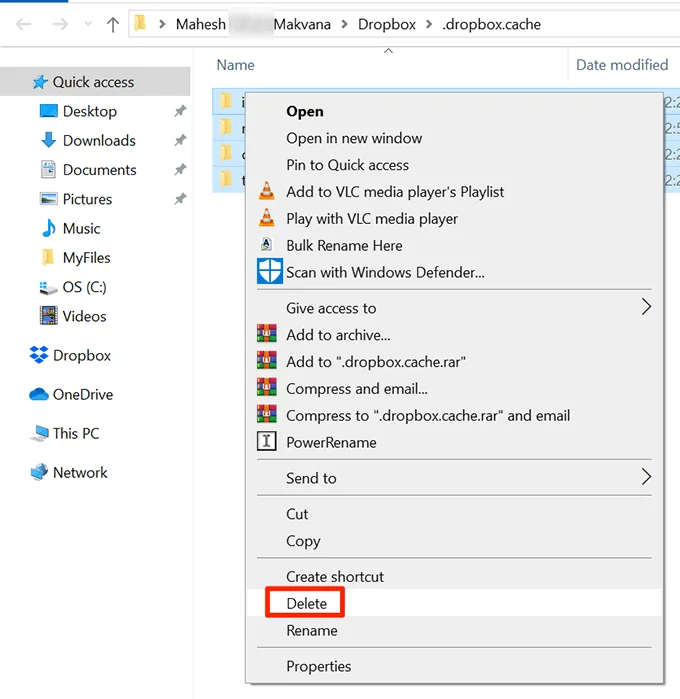Click the pin icon beside Desktop
Screen dimensions: 680x699
point(180,111)
